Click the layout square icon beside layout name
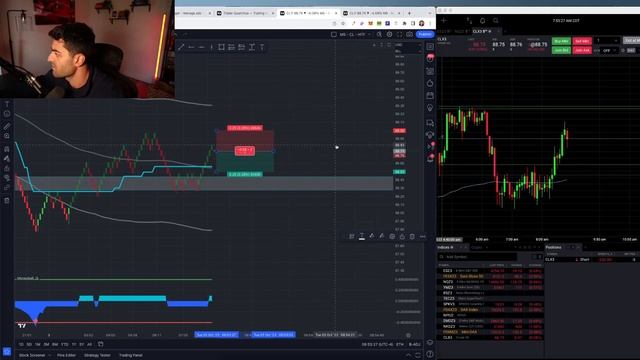Viewport: 640px width, 360px height. point(333,34)
